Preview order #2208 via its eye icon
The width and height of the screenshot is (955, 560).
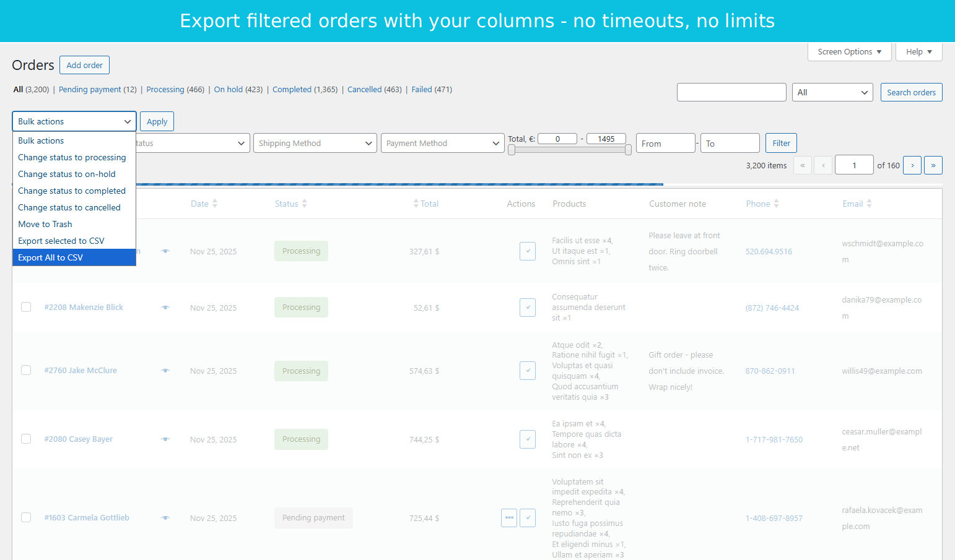[165, 307]
